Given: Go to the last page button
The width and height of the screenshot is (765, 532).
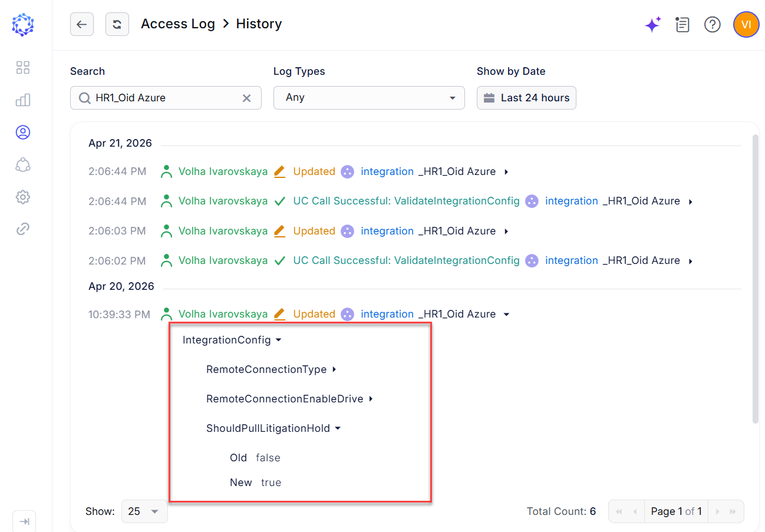Looking at the screenshot, I should pos(734,511).
